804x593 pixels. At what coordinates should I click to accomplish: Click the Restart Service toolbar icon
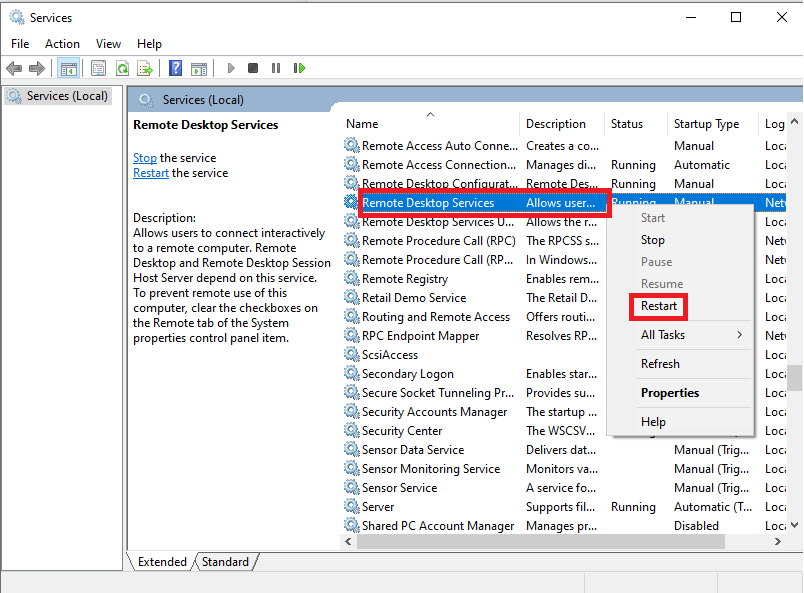coord(299,68)
